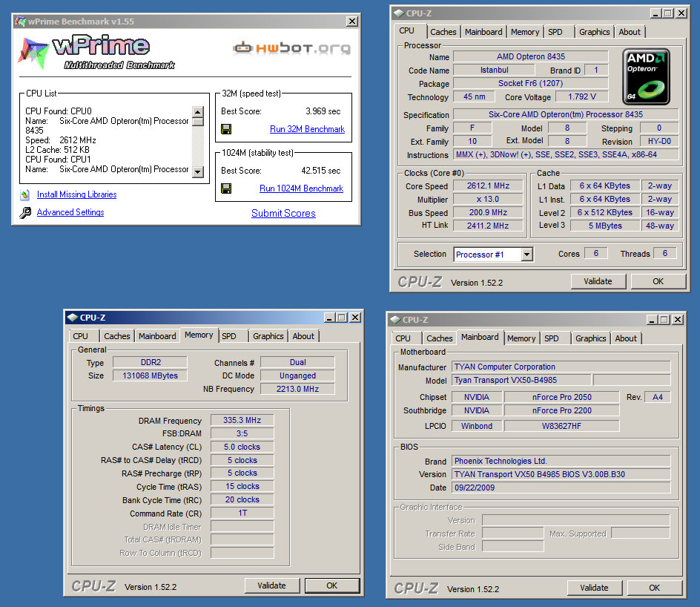Click the CPU-Z icon in the Mainboard window title bar
The image size is (700, 607).
tap(395, 320)
